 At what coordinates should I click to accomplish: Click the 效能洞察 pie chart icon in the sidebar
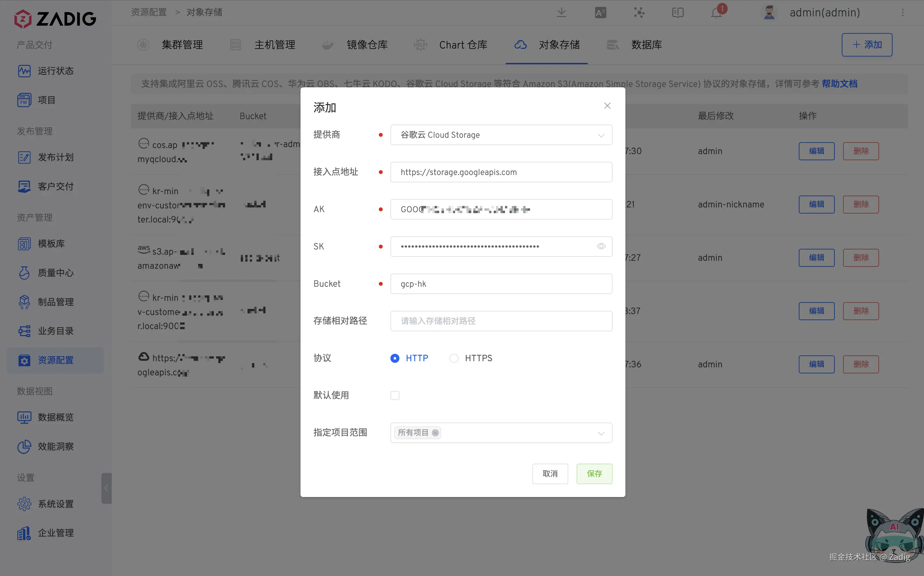(x=24, y=446)
